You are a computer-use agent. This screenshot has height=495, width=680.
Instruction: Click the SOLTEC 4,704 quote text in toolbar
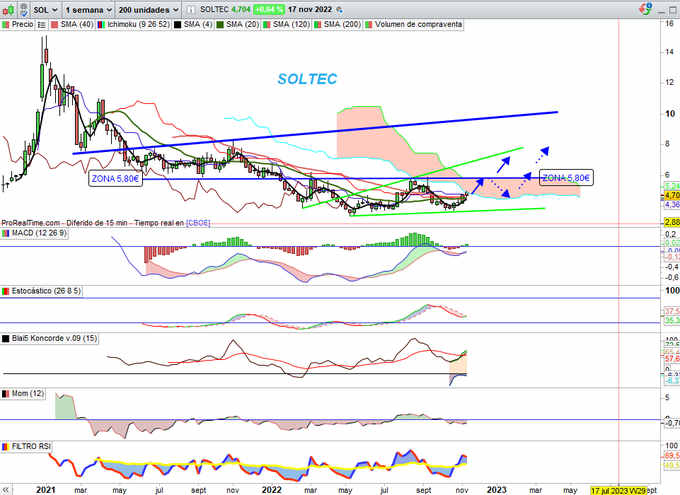pyautogui.click(x=225, y=9)
